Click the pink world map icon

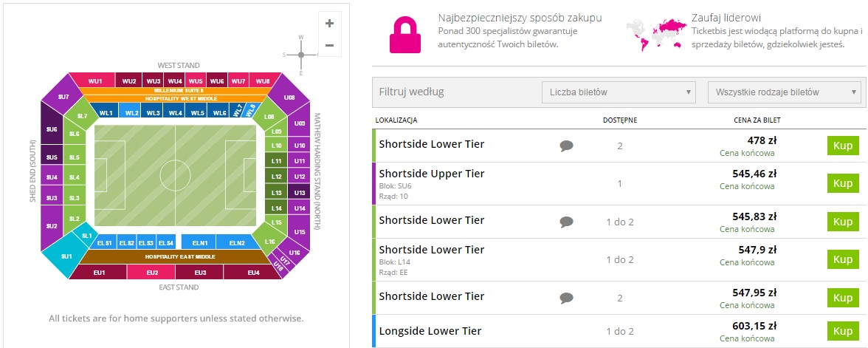[654, 33]
